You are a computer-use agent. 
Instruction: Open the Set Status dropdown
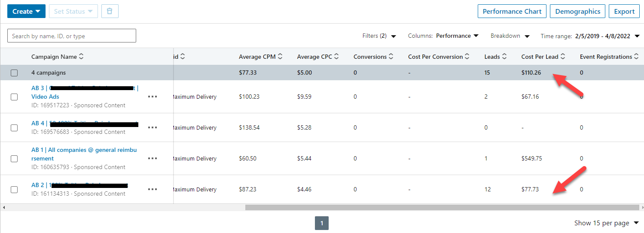click(x=73, y=11)
